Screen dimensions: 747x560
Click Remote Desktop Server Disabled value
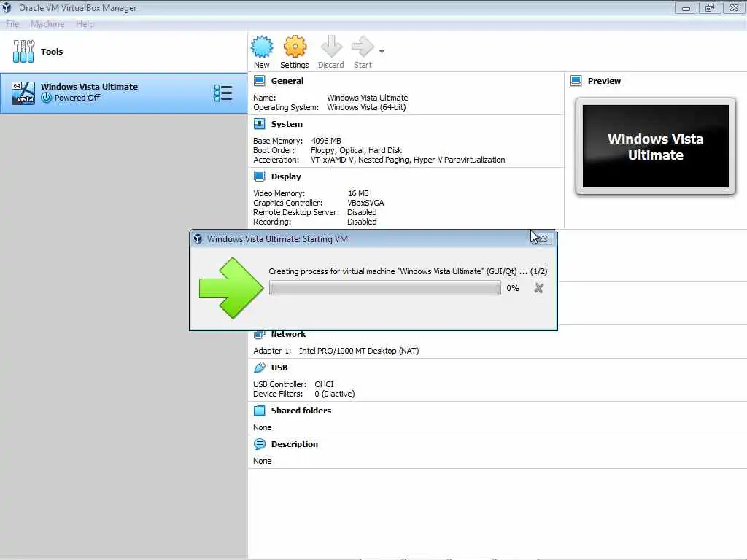coord(362,212)
